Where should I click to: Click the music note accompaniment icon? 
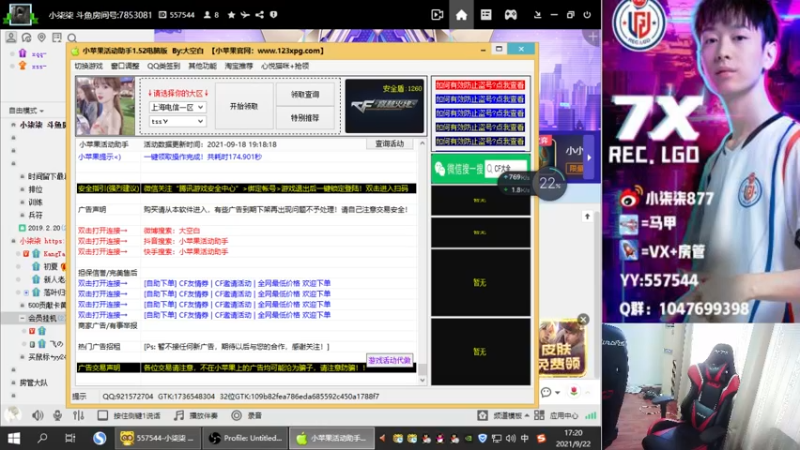click(x=179, y=415)
